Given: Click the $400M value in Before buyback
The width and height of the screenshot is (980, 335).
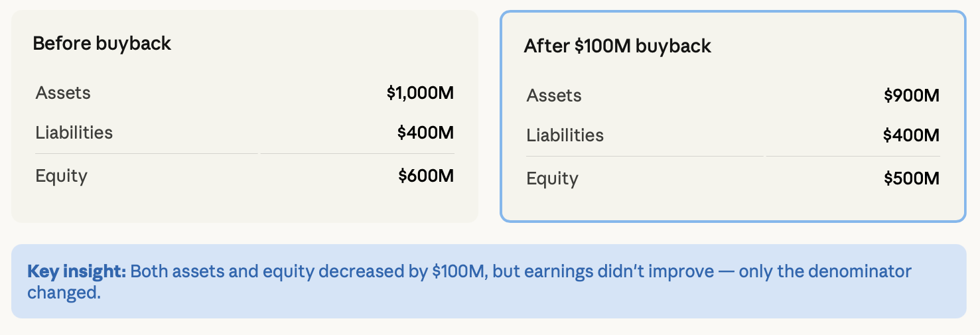Looking at the screenshot, I should (425, 133).
